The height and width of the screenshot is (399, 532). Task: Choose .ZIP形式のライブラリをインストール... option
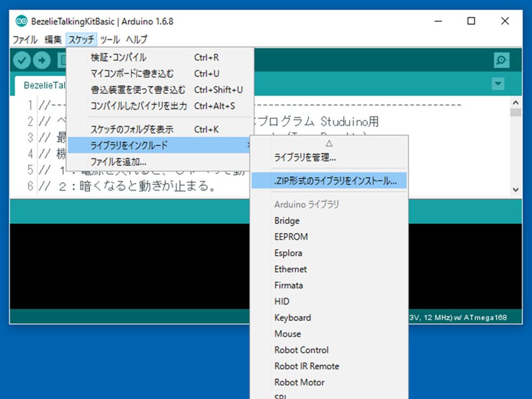(335, 181)
